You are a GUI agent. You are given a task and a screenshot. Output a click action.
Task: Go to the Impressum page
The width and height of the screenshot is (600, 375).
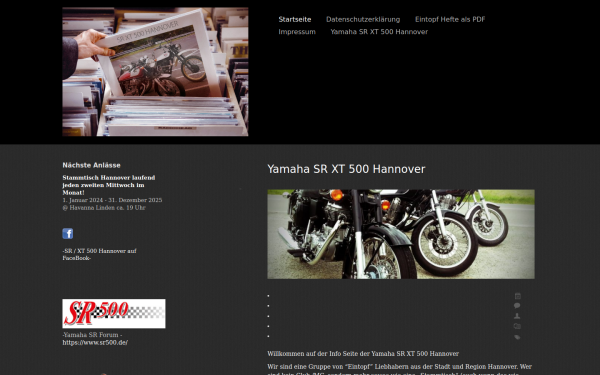(297, 32)
